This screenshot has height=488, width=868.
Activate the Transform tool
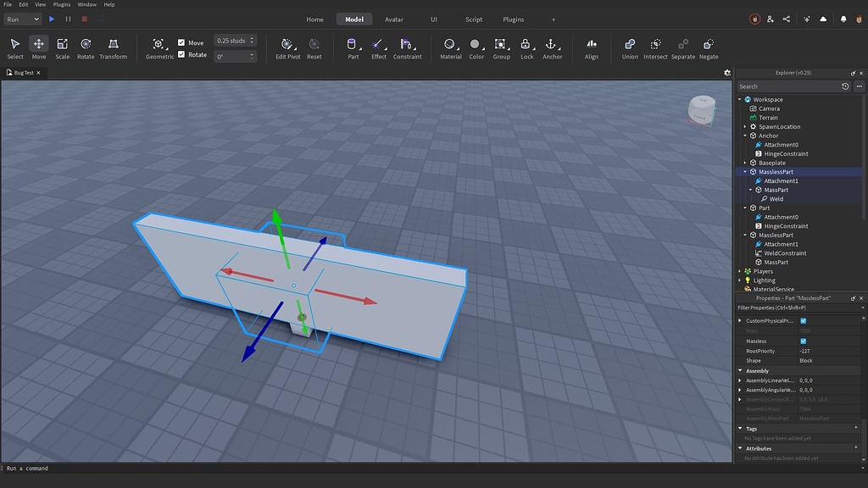click(x=113, y=48)
